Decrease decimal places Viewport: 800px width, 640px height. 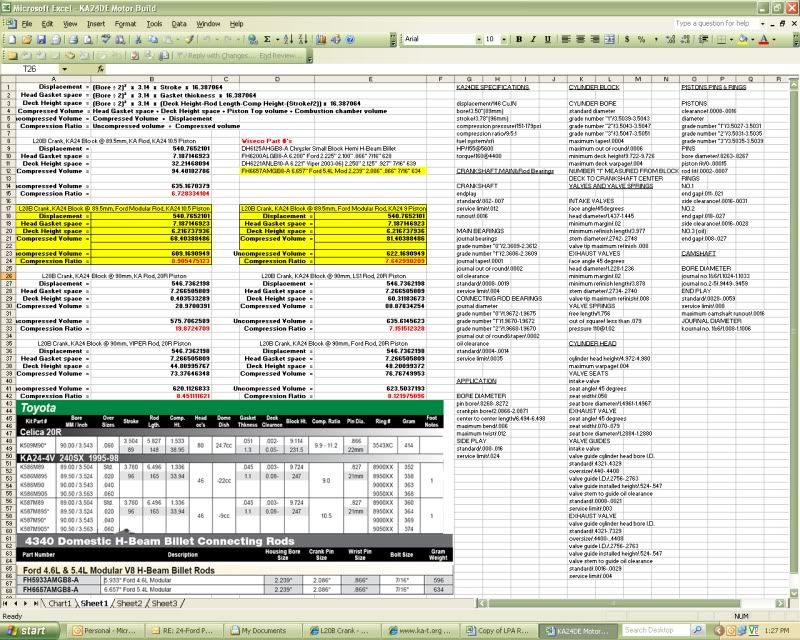[x=685, y=39]
